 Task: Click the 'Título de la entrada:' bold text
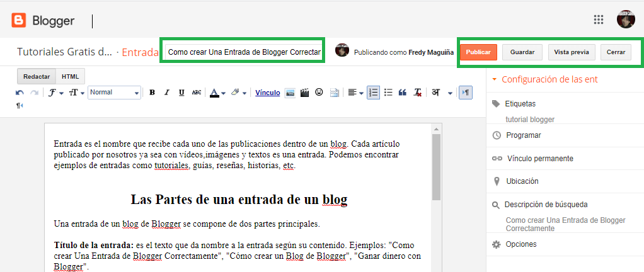click(94, 246)
